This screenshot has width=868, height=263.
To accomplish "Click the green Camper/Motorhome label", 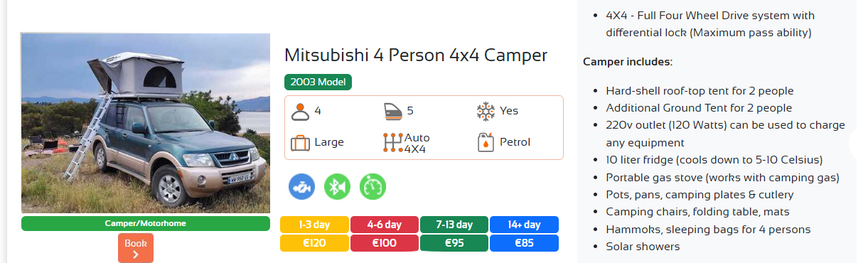I will click(x=145, y=223).
